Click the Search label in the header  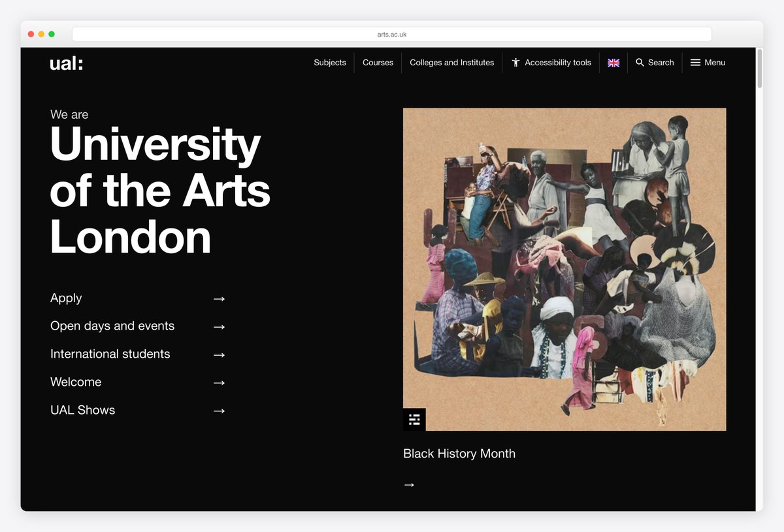[x=661, y=63]
